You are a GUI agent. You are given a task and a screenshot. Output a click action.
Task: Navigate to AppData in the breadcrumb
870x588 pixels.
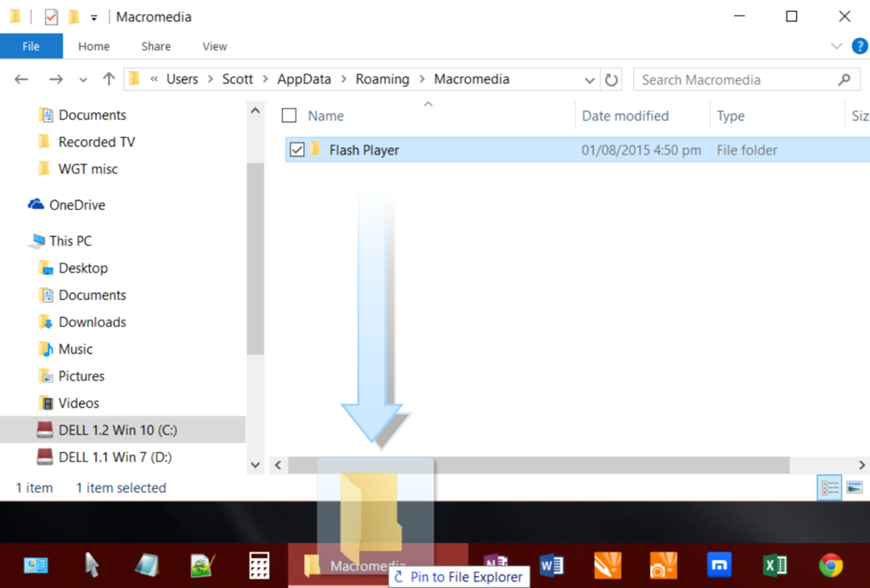[x=304, y=79]
